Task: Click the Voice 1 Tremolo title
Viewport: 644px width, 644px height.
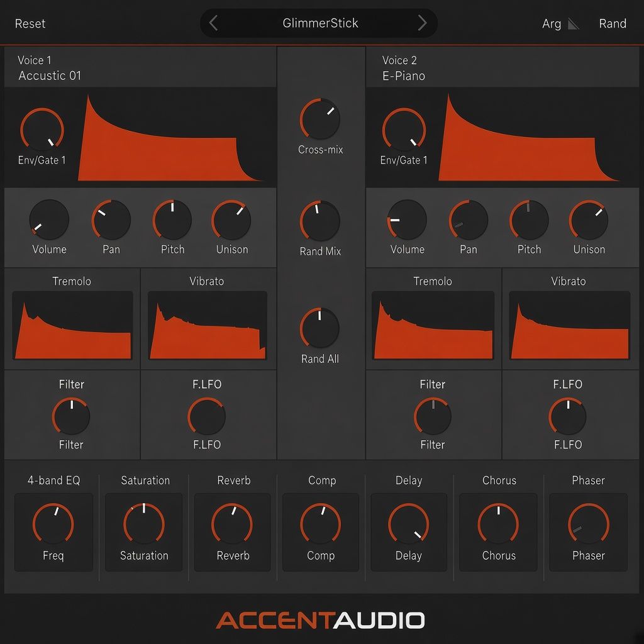Action: pos(72,281)
